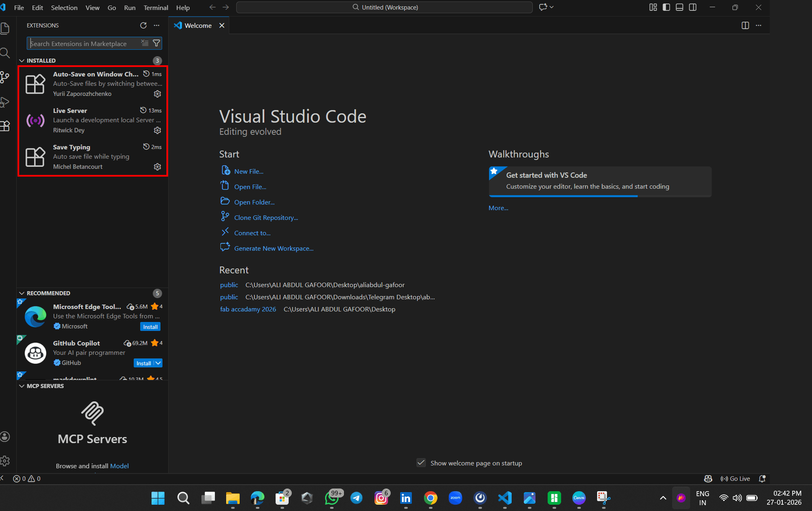Customize the layout from the title bar

point(653,7)
